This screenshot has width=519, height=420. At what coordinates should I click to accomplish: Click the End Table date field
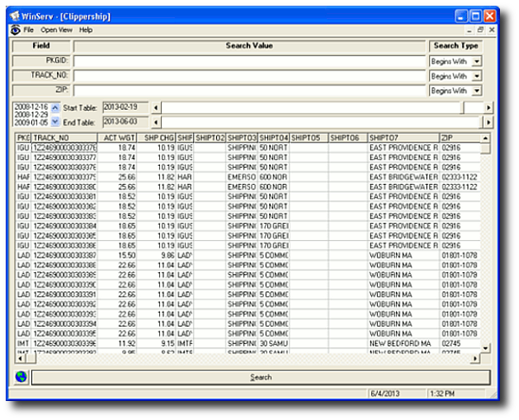click(x=125, y=122)
